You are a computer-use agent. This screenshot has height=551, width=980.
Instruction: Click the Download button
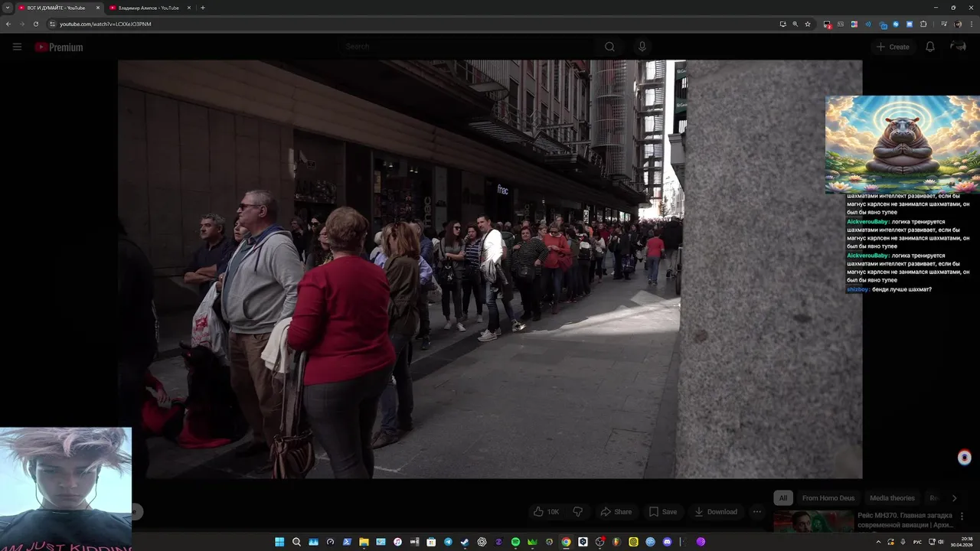(716, 511)
